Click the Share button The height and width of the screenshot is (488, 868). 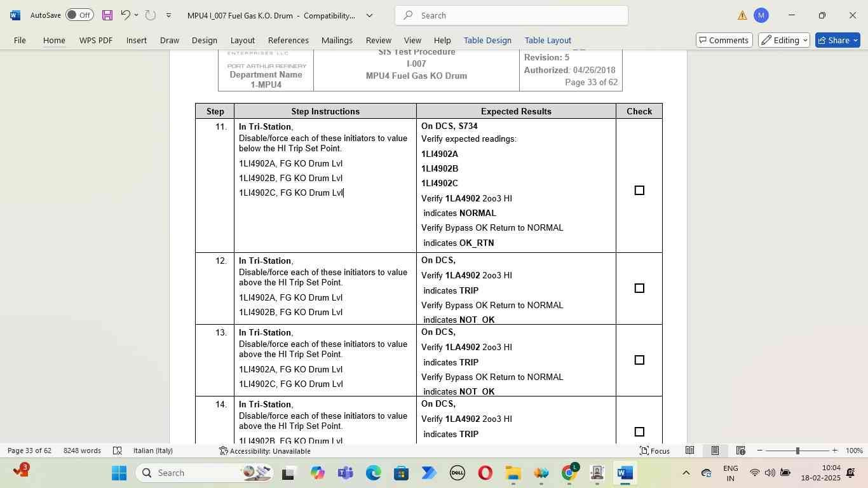click(837, 40)
